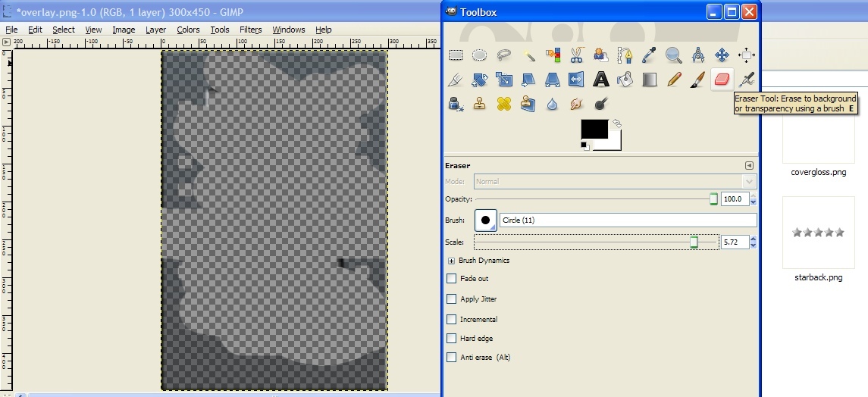Select the Color Picker eyedropper tool

(649, 55)
